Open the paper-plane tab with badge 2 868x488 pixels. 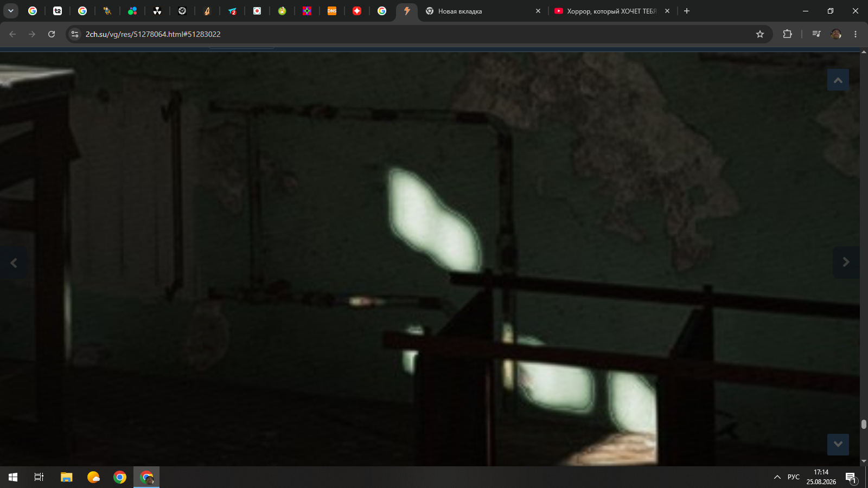click(232, 11)
